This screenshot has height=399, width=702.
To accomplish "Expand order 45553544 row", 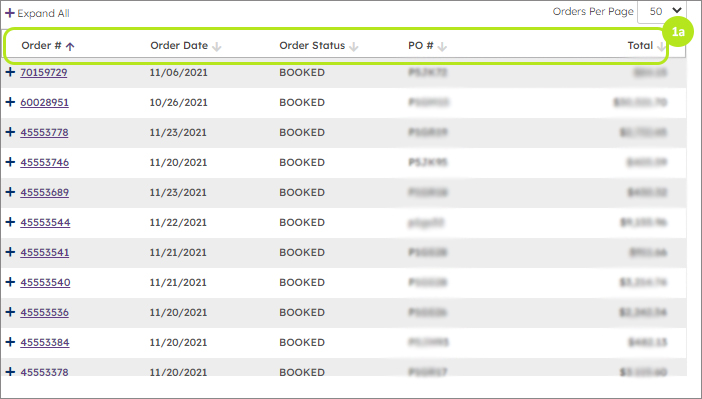I will (10, 222).
